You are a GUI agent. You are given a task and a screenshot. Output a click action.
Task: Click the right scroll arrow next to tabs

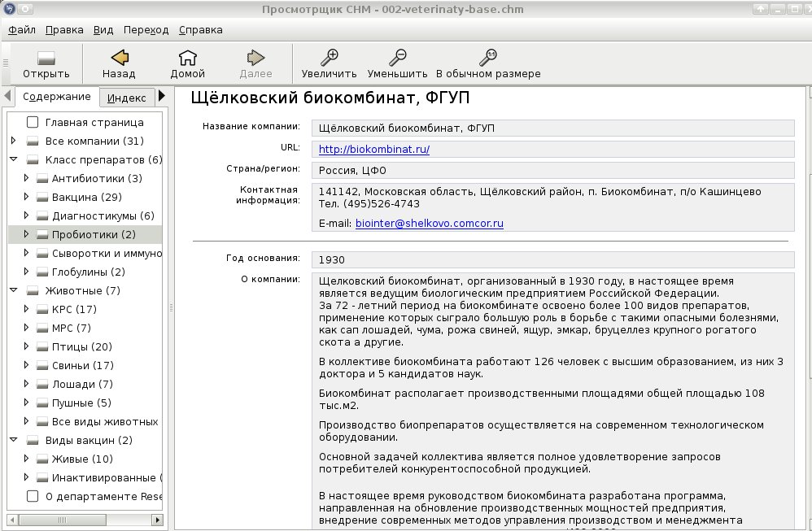[162, 96]
